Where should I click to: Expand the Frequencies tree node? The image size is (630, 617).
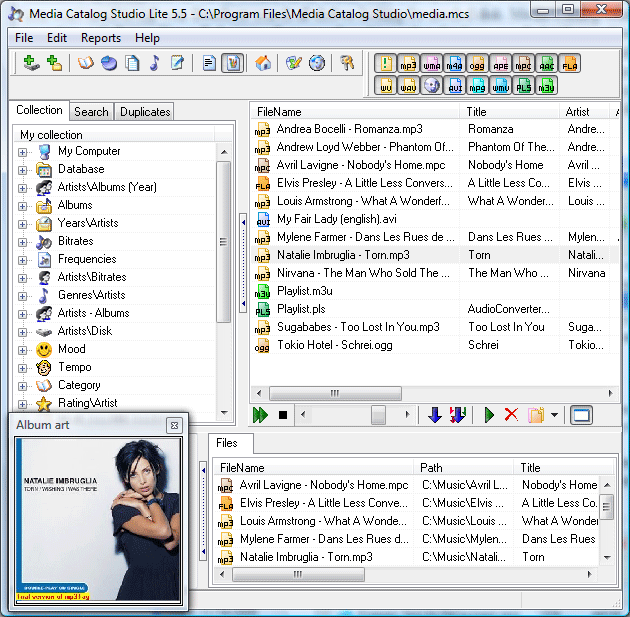tap(22, 260)
